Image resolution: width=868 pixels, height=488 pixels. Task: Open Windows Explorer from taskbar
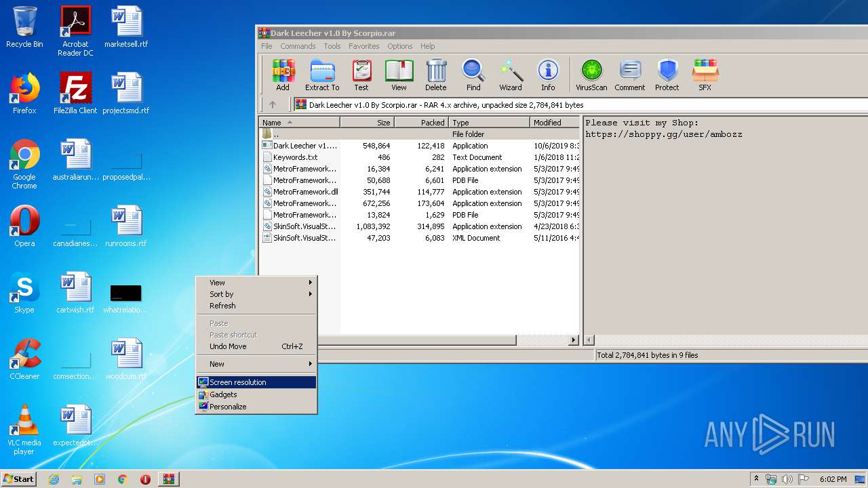click(77, 479)
